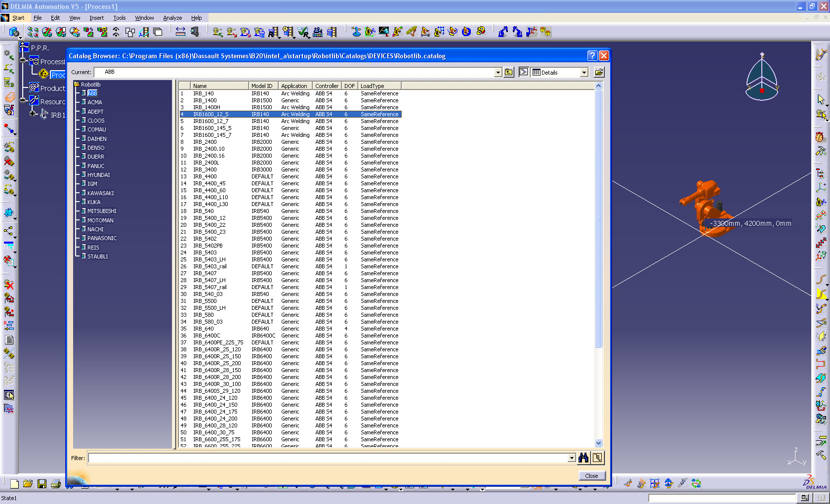830x504 pixels.
Task: Click the multi-view window layout icon
Action: (x=130, y=32)
